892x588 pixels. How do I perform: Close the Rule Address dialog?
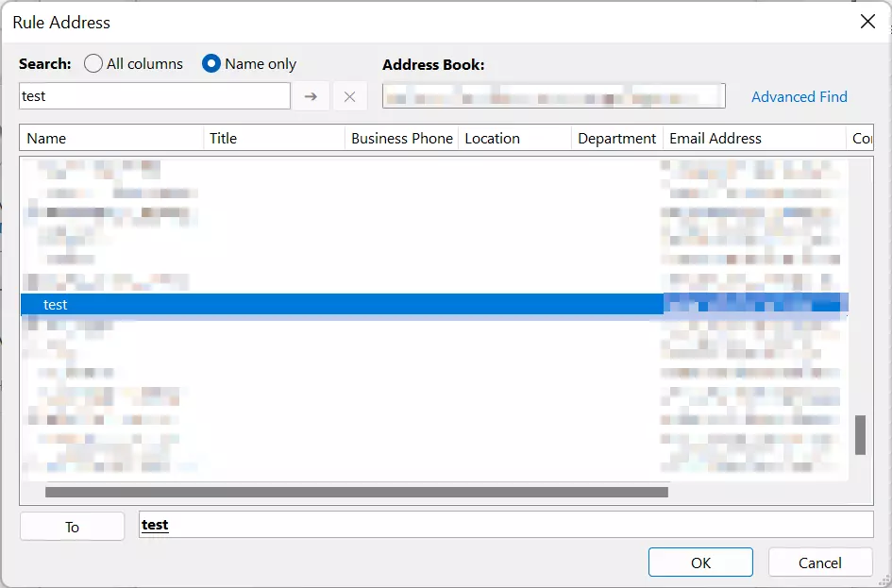[867, 22]
